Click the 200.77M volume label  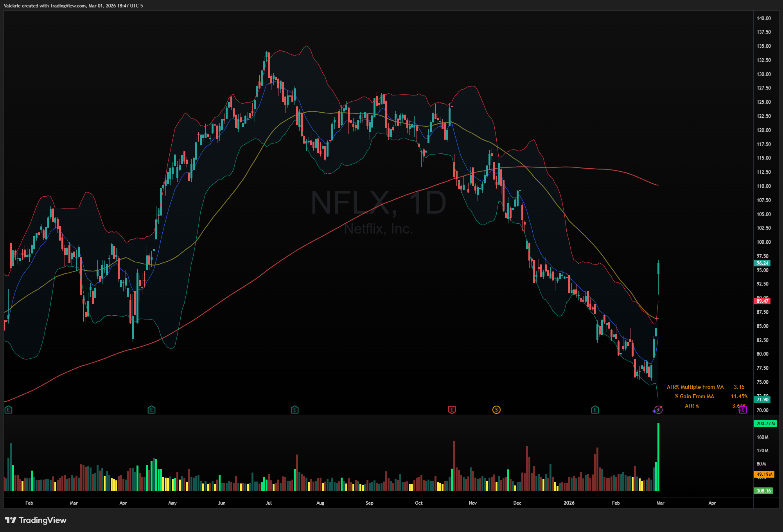[765, 423]
